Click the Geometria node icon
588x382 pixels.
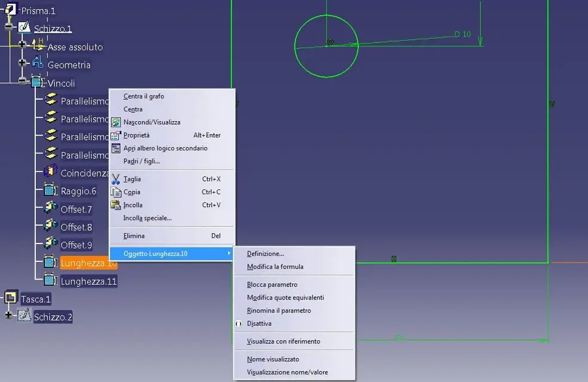(38, 63)
